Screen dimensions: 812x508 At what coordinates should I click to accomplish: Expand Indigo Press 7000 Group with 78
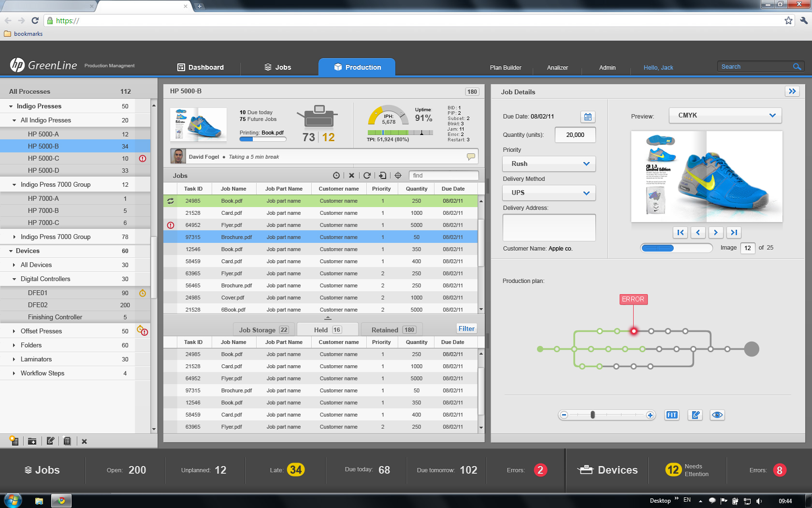14,237
